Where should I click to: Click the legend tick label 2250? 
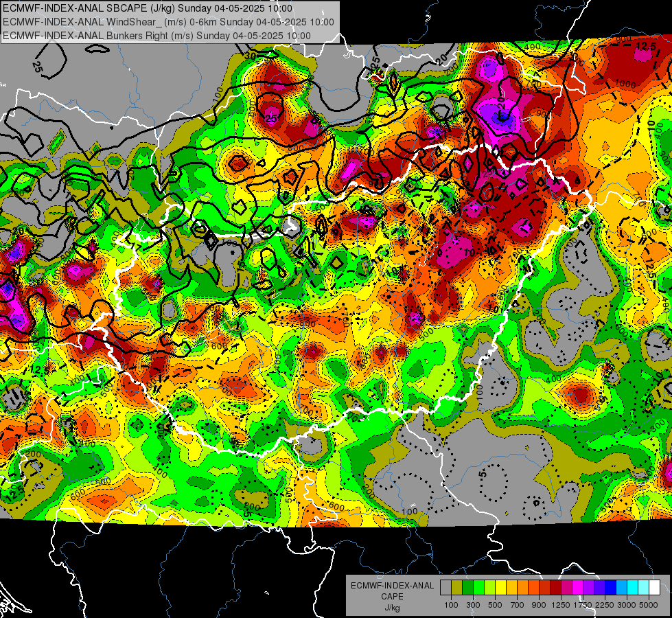[605, 605]
